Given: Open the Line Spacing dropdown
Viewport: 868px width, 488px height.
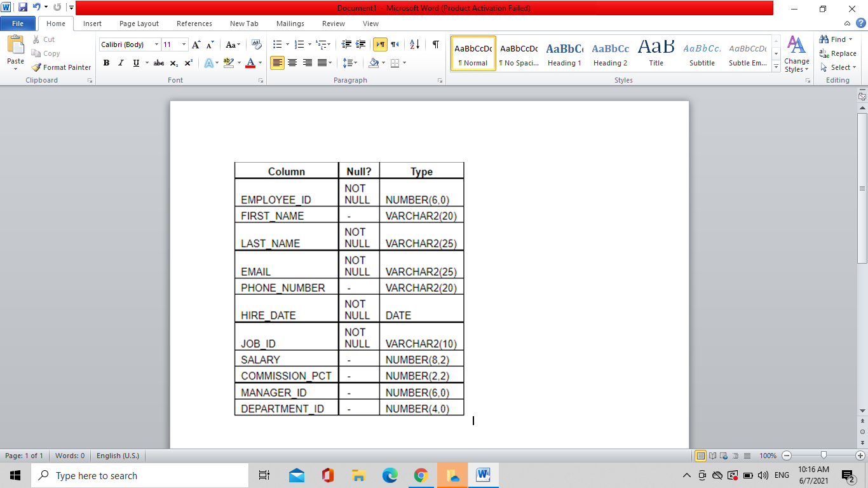Looking at the screenshot, I should click(350, 63).
